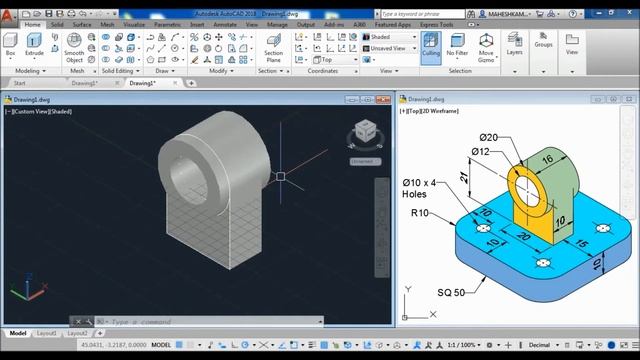Click the Erase tool in Modify panel

tap(195, 60)
